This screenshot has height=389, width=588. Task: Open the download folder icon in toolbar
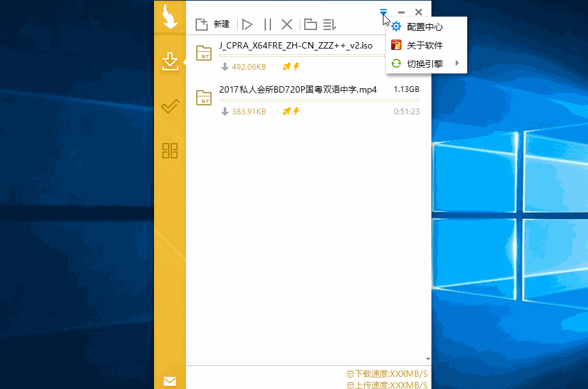(309, 24)
